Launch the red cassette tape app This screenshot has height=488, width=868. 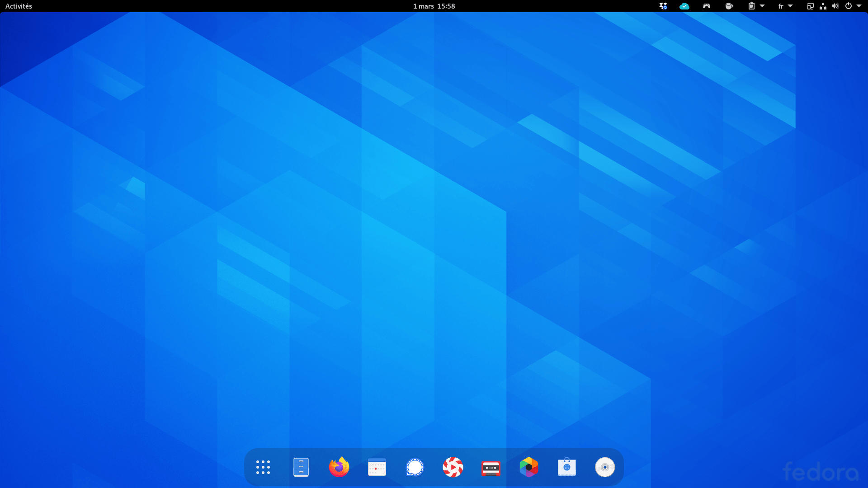491,467
